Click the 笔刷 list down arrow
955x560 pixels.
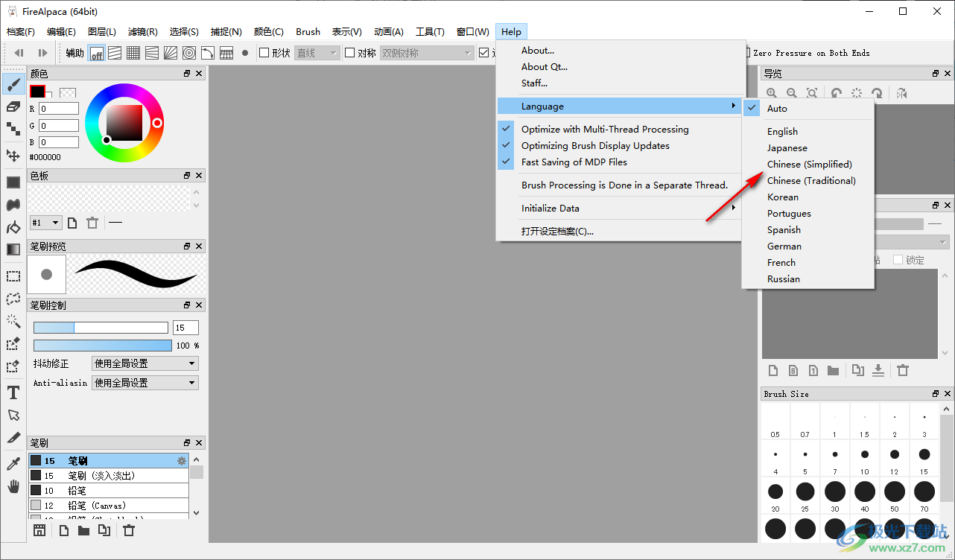[196, 512]
